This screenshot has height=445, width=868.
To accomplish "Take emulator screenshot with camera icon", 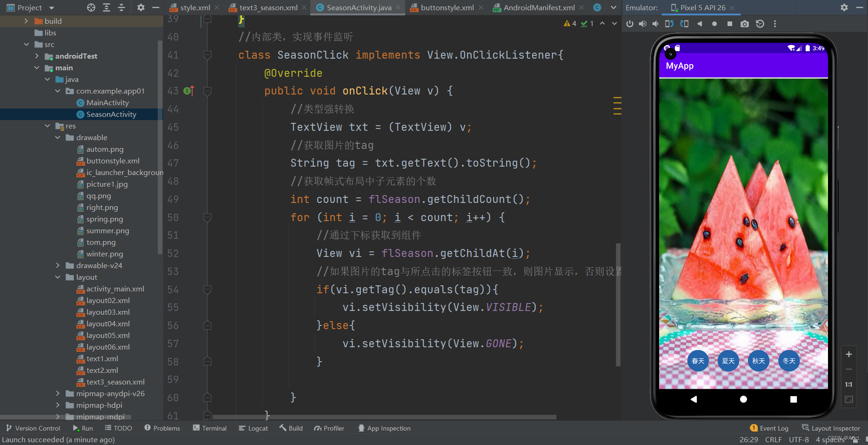I will pyautogui.click(x=745, y=24).
